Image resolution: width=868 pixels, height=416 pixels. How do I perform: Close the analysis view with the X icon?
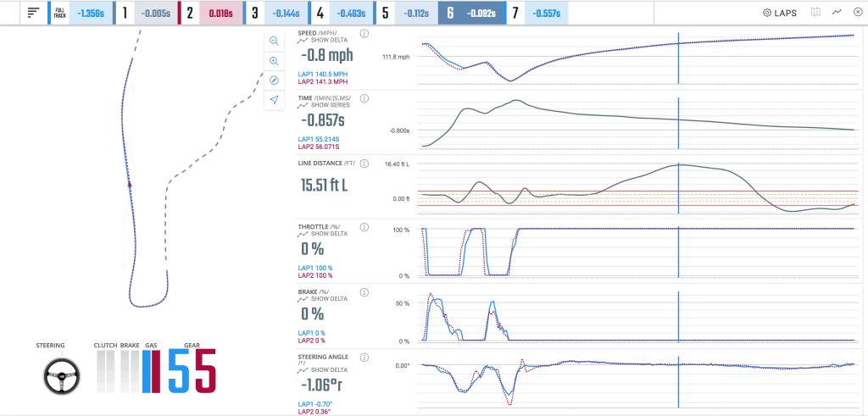858,12
